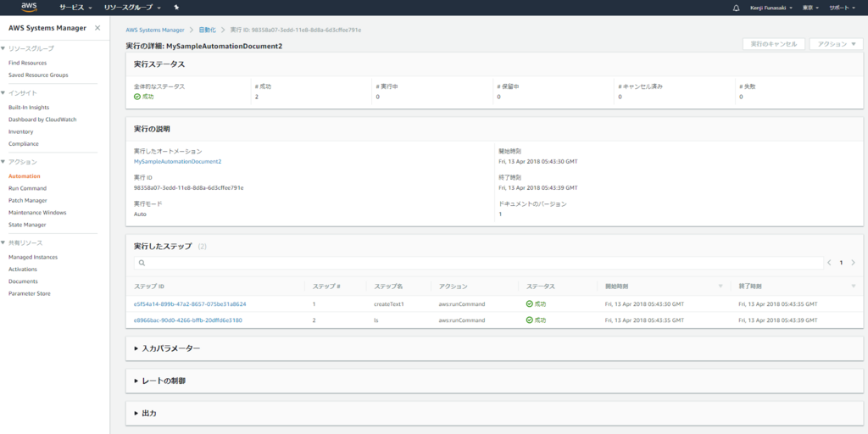
Task: Open the リソースグループ menu
Action: tap(133, 8)
